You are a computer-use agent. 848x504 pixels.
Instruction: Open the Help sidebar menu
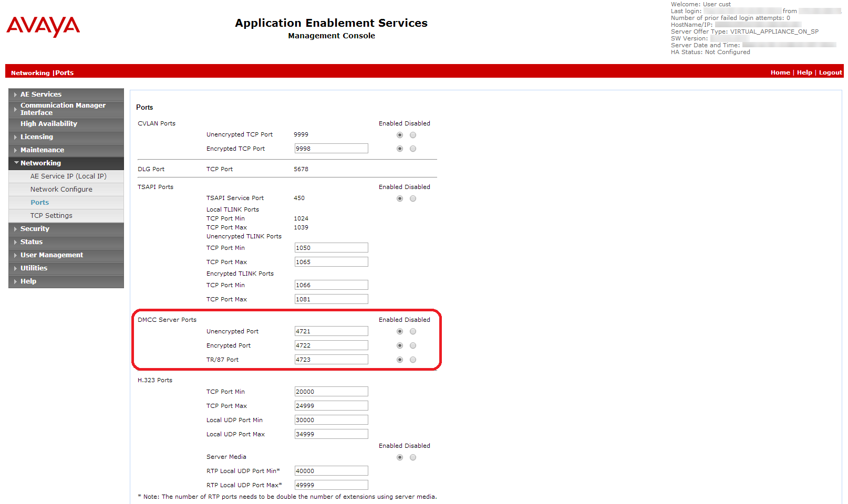pos(66,281)
